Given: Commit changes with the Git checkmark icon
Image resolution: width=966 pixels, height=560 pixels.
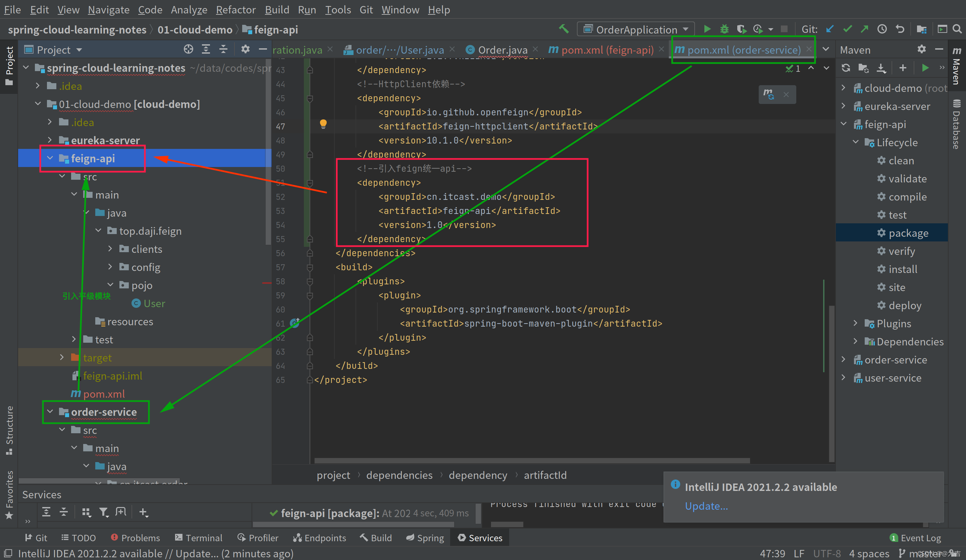Looking at the screenshot, I should [847, 29].
